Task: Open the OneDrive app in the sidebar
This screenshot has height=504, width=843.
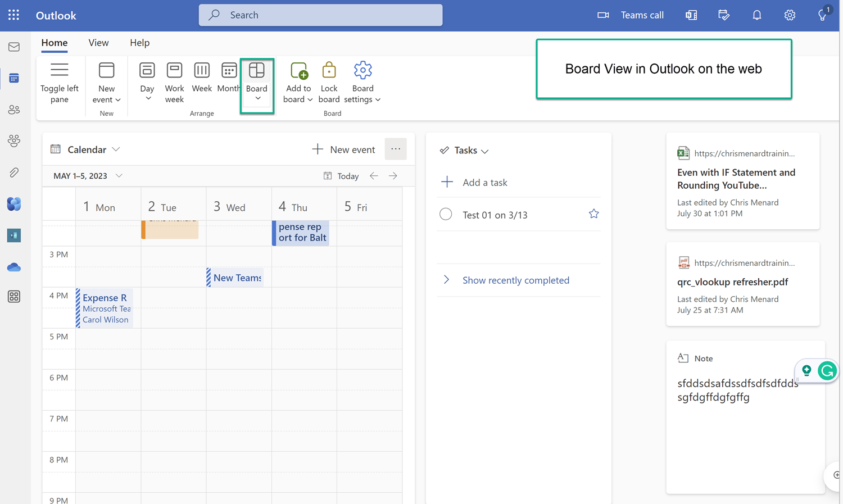Action: [13, 267]
